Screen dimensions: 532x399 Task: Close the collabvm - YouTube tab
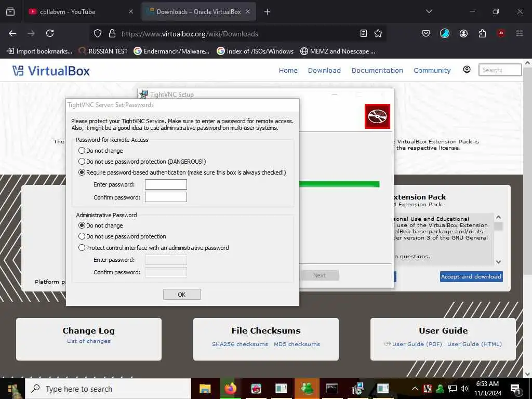(x=131, y=12)
